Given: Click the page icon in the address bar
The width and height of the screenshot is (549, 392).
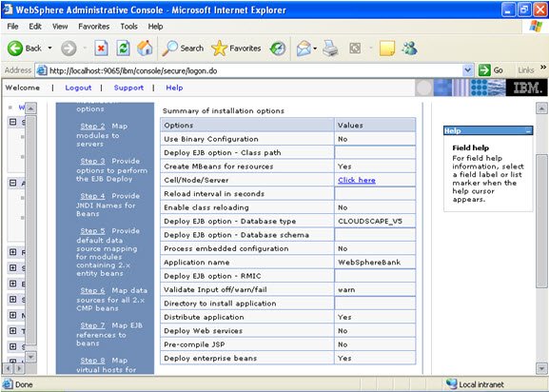Looking at the screenshot, I should tap(42, 70).
